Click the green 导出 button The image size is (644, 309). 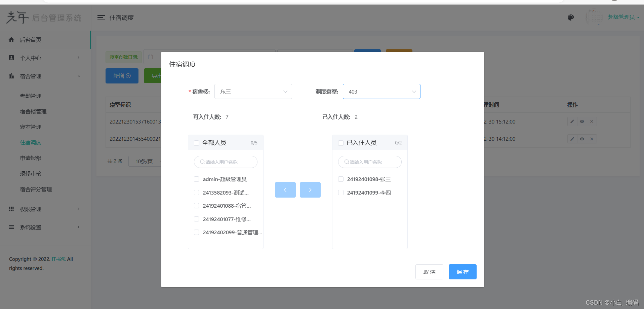point(153,76)
